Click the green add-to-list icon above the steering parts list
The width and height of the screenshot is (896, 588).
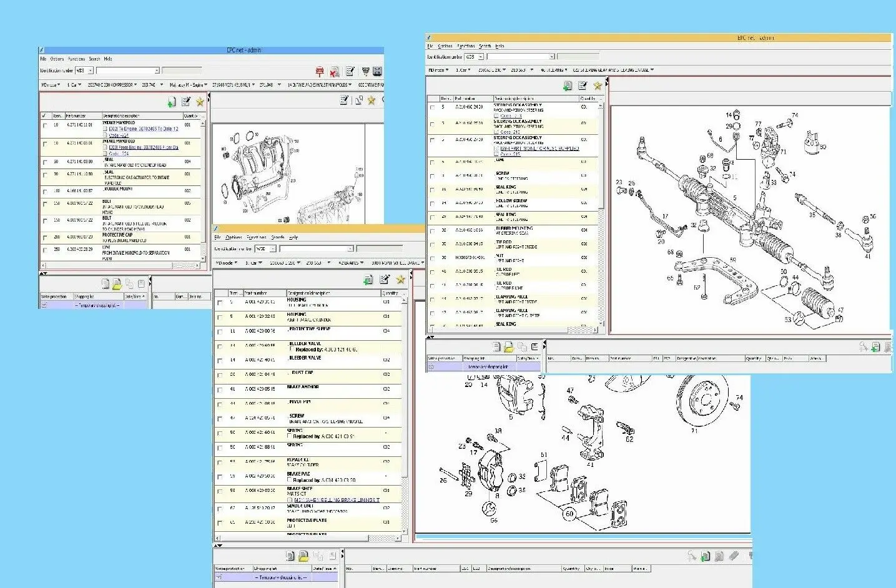[x=567, y=86]
